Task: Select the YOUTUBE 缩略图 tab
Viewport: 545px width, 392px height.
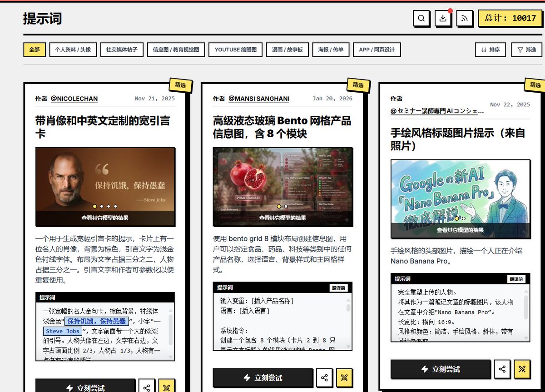Action: pyautogui.click(x=236, y=50)
